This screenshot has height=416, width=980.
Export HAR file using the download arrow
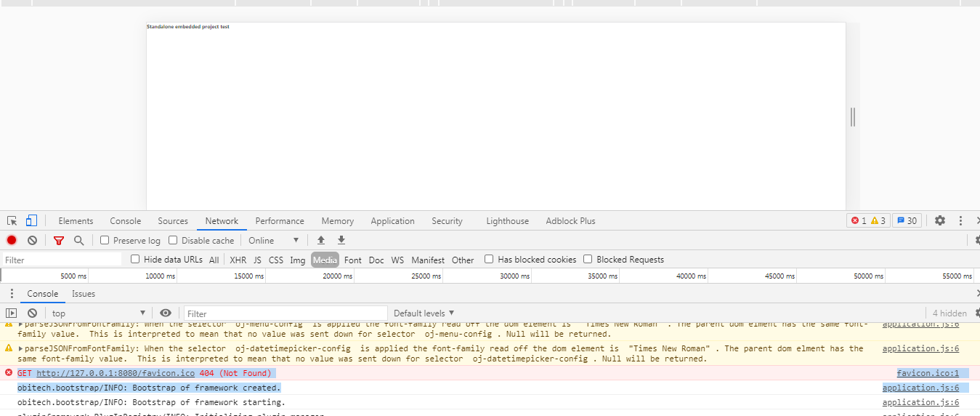pyautogui.click(x=341, y=240)
